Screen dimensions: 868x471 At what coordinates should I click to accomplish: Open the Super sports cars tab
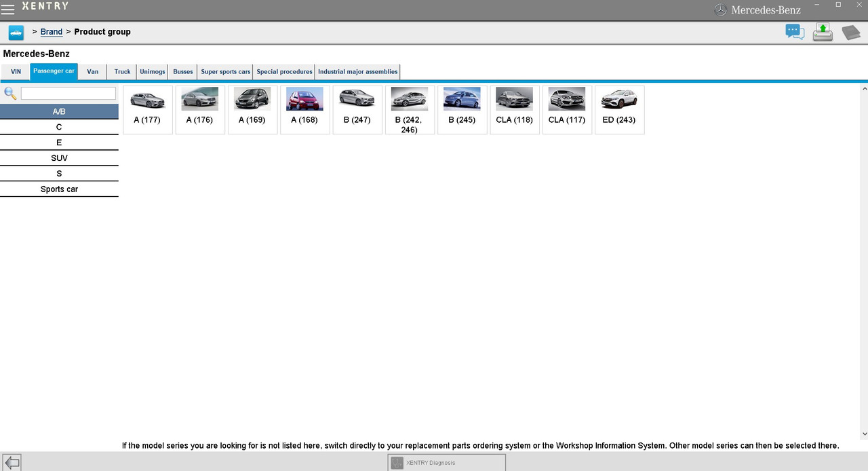(x=226, y=72)
